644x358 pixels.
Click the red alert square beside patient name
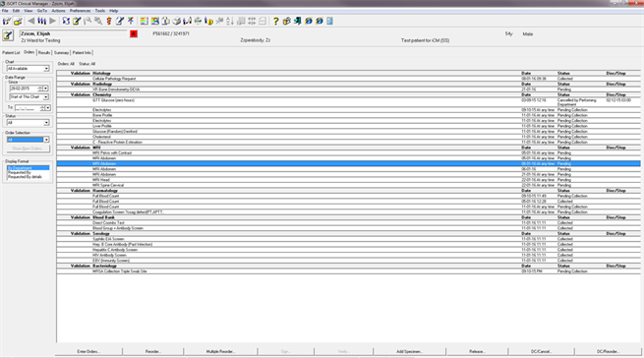coord(134,33)
